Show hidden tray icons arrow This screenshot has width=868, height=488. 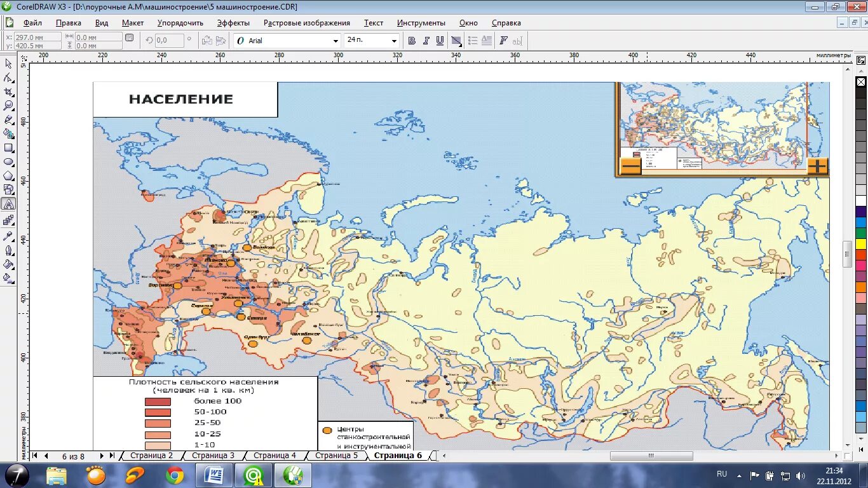pos(739,475)
